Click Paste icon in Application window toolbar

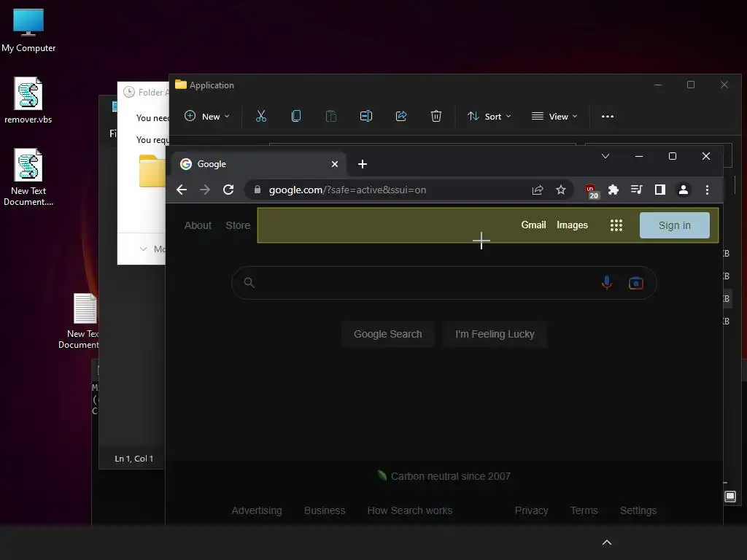pyautogui.click(x=331, y=116)
